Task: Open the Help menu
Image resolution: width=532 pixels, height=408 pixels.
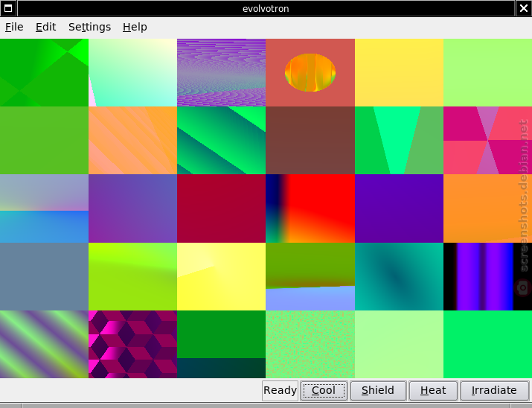Action: pyautogui.click(x=135, y=27)
